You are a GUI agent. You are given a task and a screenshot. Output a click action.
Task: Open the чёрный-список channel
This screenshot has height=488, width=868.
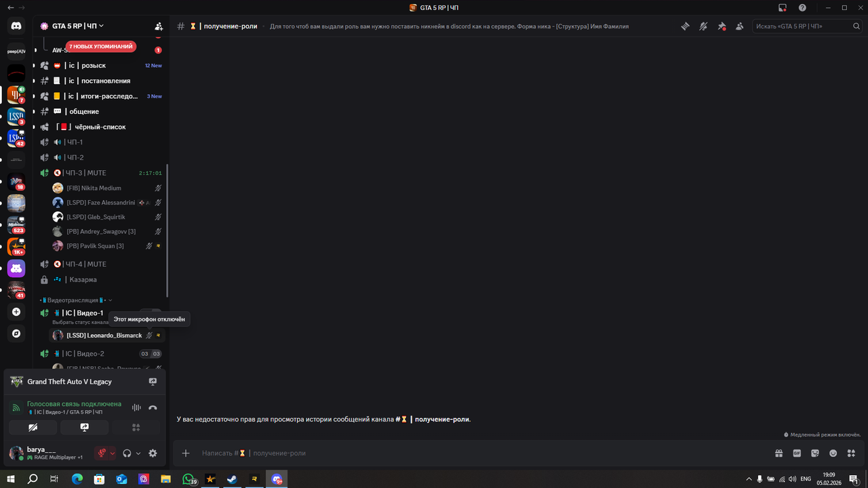[100, 127]
